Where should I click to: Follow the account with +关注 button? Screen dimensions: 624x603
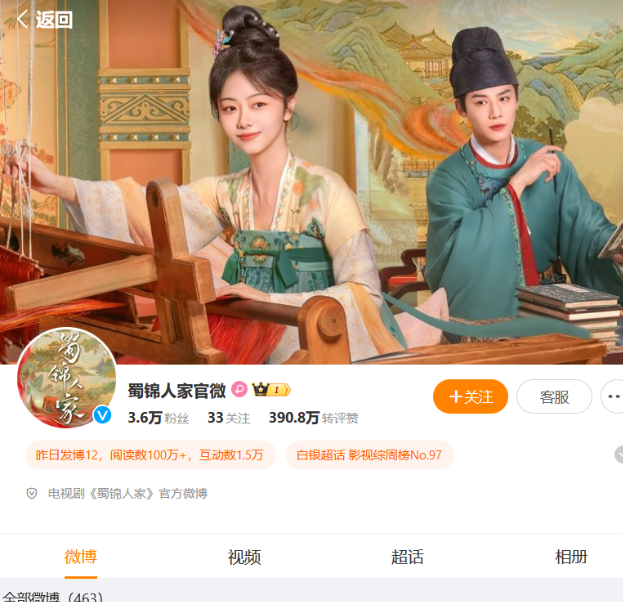coord(470,396)
